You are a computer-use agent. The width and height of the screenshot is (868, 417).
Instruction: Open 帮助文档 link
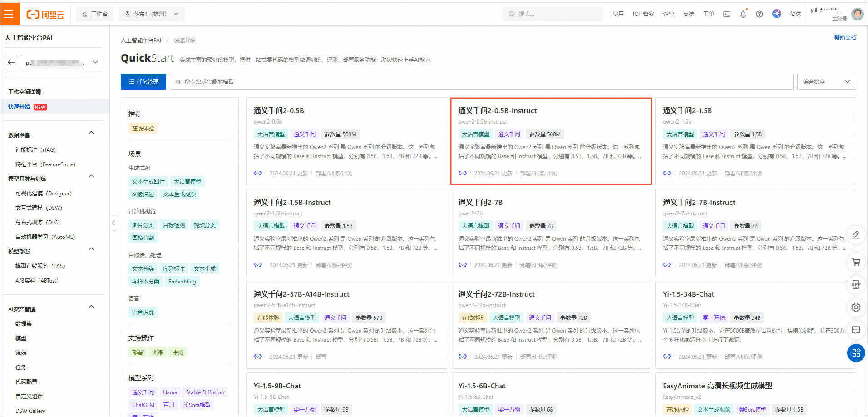coord(845,38)
